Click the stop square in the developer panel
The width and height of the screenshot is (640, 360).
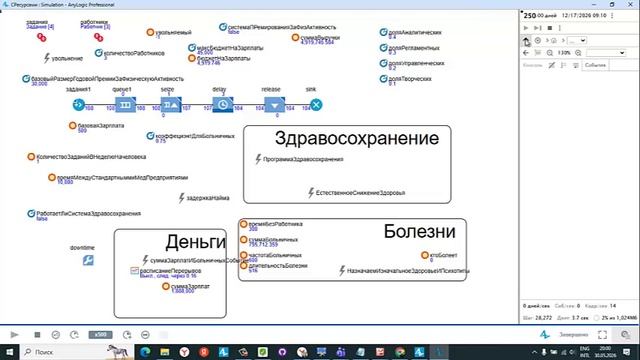pyautogui.click(x=550, y=28)
